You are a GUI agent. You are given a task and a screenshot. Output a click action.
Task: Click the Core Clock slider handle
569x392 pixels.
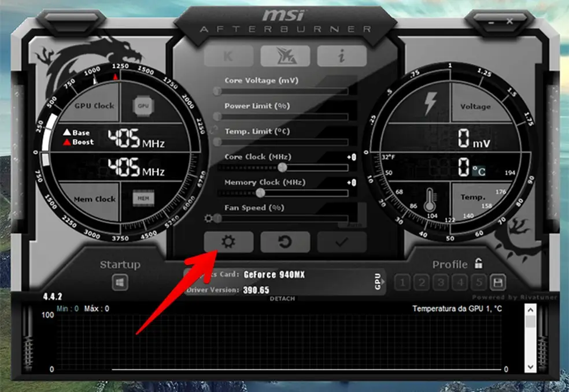pyautogui.click(x=282, y=168)
